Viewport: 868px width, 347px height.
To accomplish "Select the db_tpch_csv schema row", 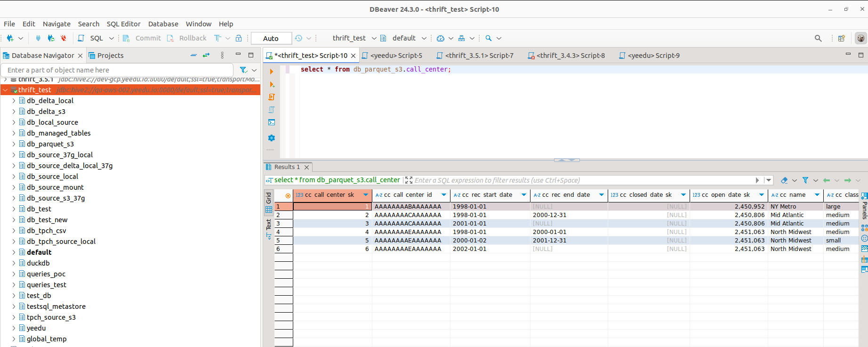I will [130, 231].
